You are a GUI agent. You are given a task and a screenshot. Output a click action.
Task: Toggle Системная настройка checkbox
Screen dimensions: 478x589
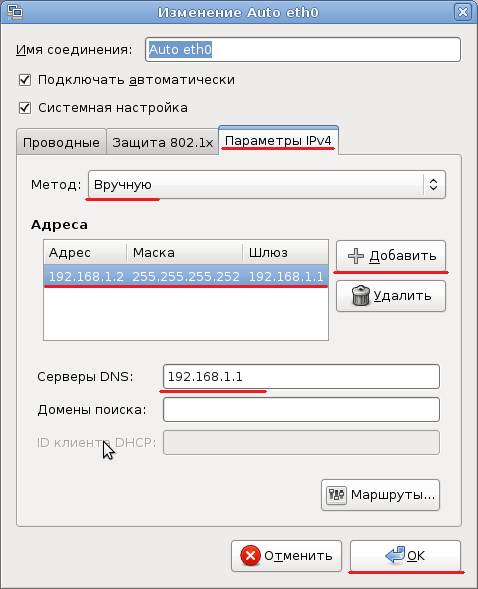25,108
